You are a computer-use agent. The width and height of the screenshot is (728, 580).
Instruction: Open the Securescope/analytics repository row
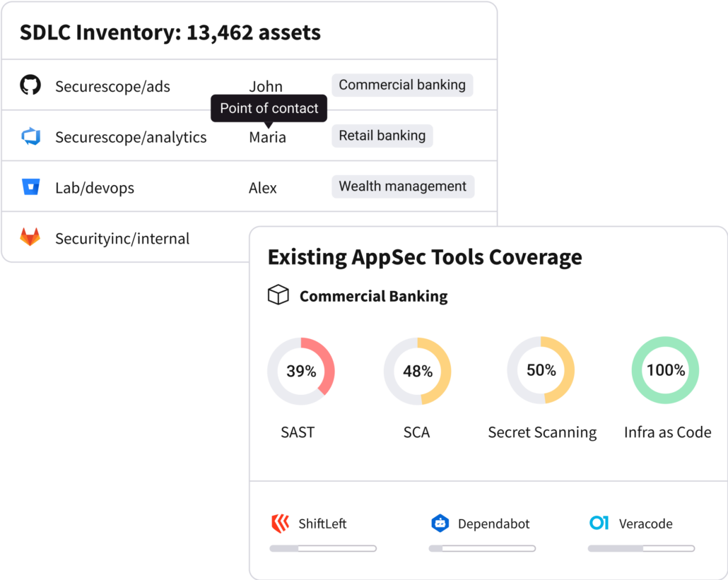pyautogui.click(x=249, y=136)
